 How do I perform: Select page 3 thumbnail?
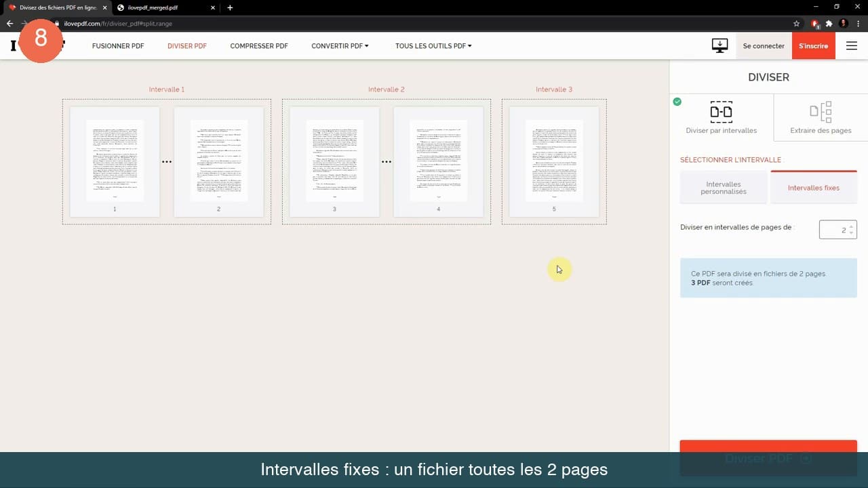tap(334, 161)
